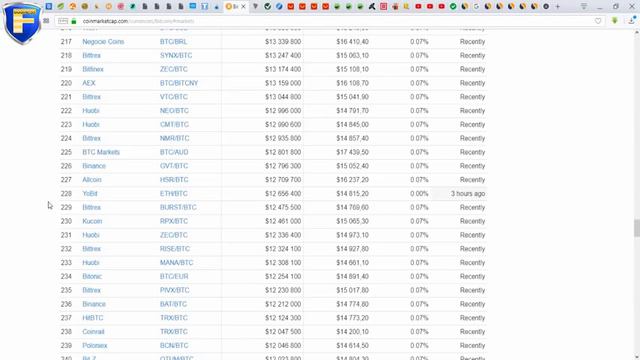
Task: Switch to the grey funnel tab
Action: [x=256, y=7]
